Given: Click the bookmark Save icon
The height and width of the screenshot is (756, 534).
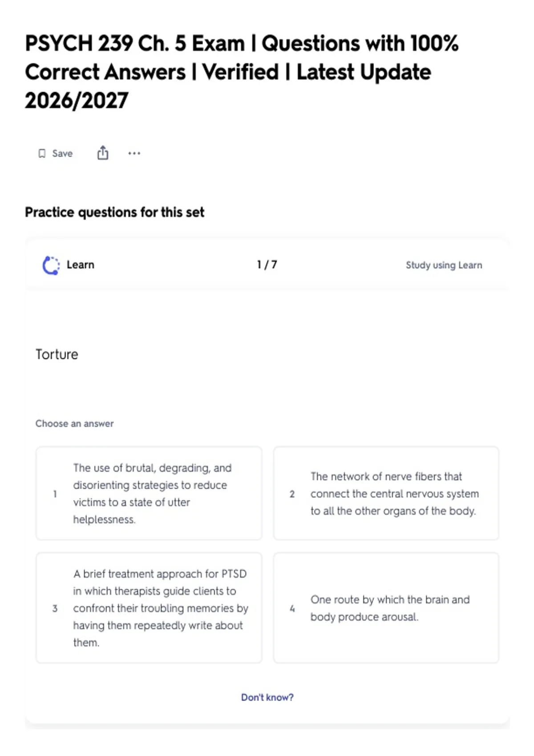Looking at the screenshot, I should [42, 153].
